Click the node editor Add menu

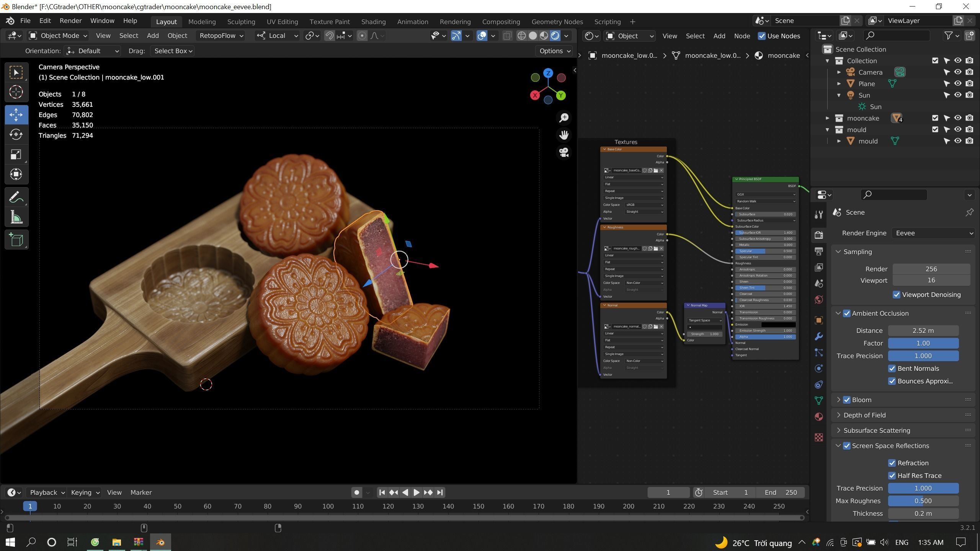tap(719, 36)
